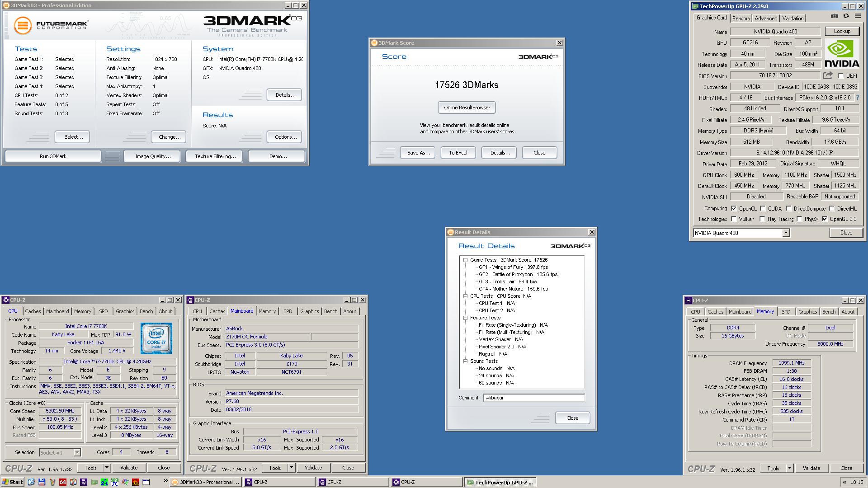Viewport: 868px width, 488px height.
Task: Toggle the UEFI checkbox in GPU-Z
Action: pyautogui.click(x=841, y=76)
